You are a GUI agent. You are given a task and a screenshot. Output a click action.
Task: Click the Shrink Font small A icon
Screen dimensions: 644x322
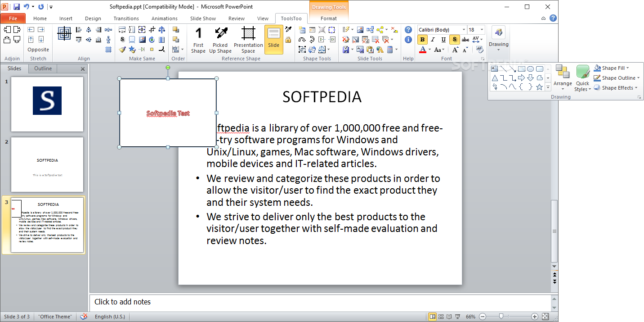(465, 50)
